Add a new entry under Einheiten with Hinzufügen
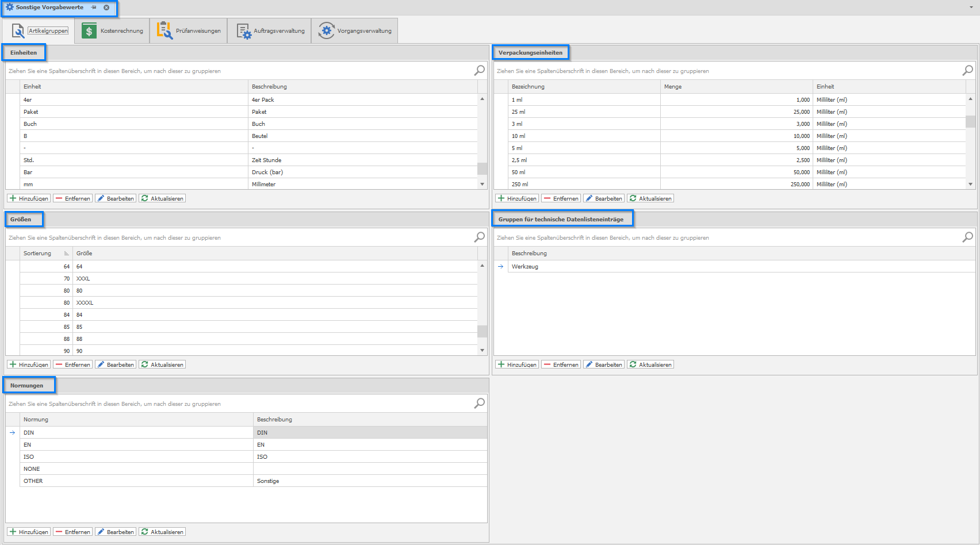The width and height of the screenshot is (980, 545). point(29,198)
